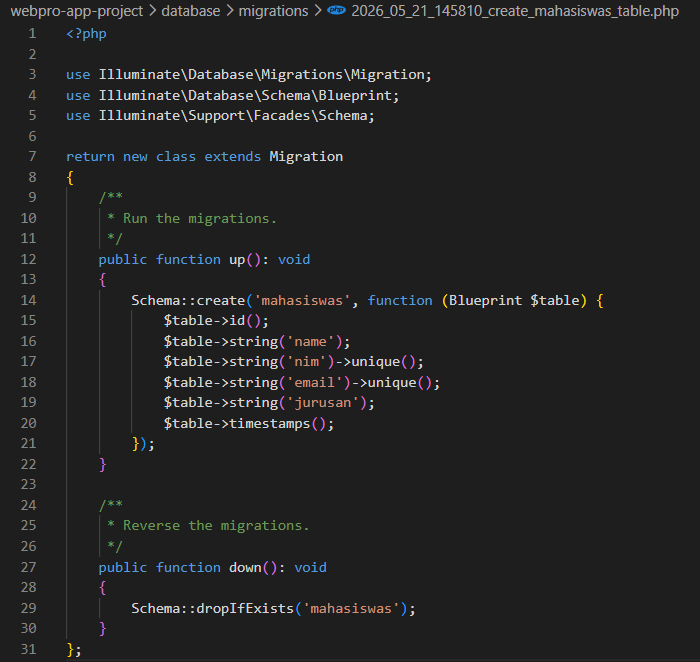Viewport: 700px width, 662px height.
Task: Click line number 1 in the gutter
Action: 32,33
